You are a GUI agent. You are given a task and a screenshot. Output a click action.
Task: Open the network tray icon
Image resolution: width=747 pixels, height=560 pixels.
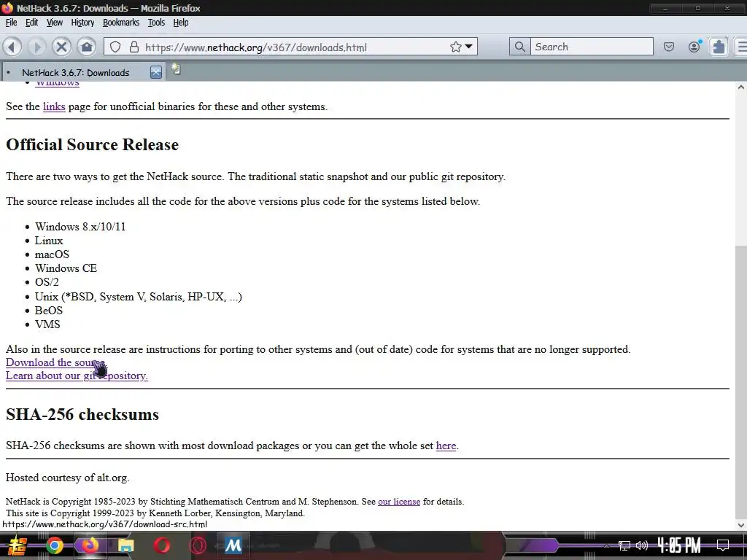coord(624,545)
